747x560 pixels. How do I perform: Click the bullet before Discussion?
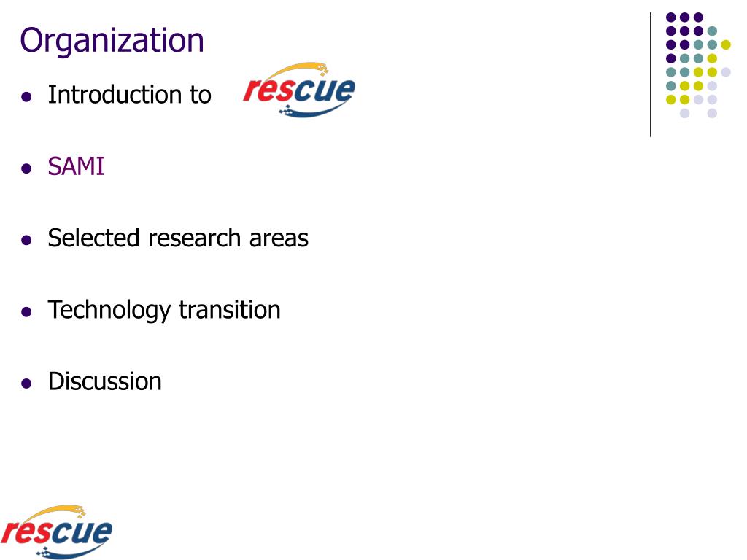click(27, 384)
